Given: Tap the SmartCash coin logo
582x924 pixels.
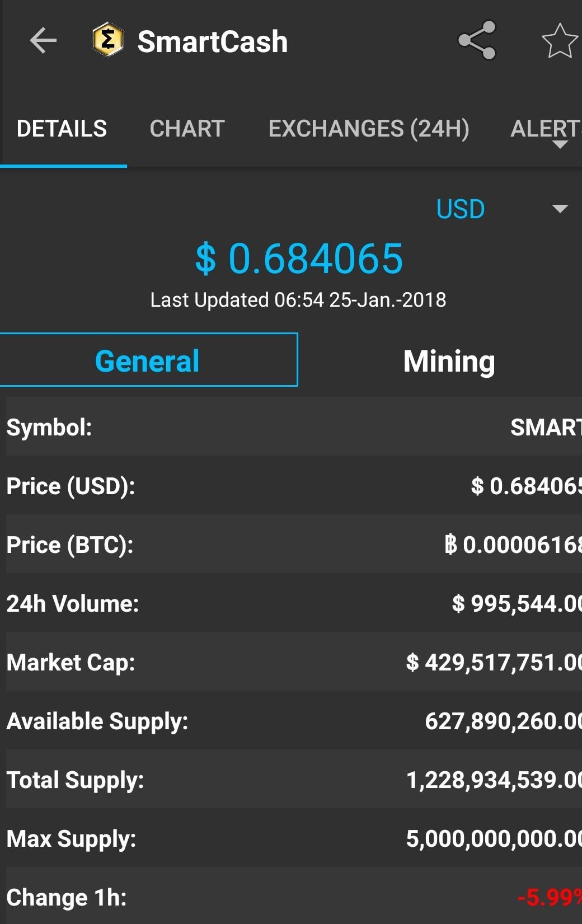Looking at the screenshot, I should tap(107, 40).
